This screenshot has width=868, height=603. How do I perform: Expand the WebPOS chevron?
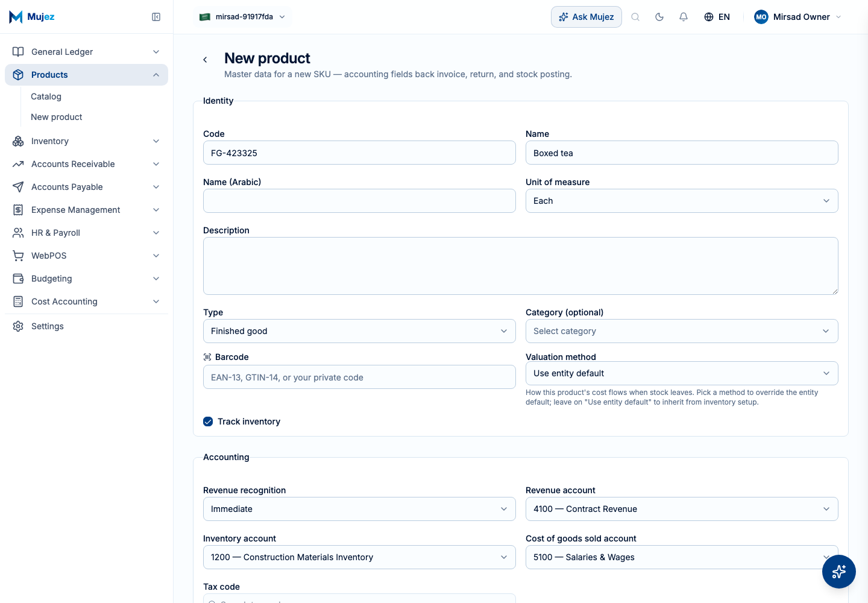pyautogui.click(x=156, y=256)
